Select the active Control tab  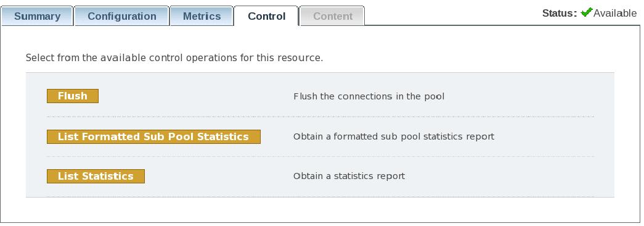tap(266, 16)
